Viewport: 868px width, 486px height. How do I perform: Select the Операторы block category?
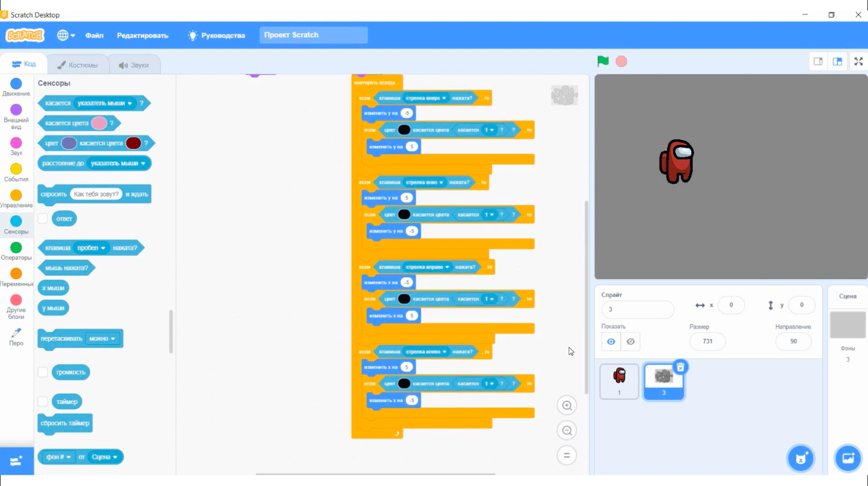(x=16, y=251)
